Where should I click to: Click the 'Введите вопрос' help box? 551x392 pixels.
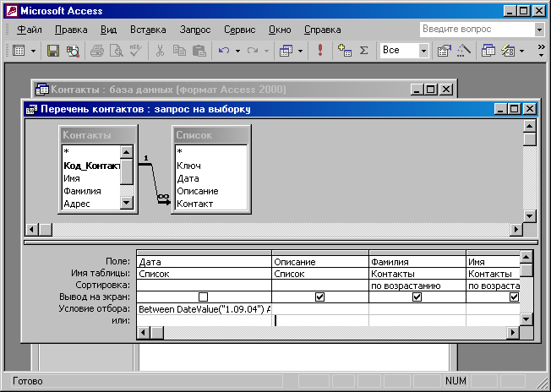pyautogui.click(x=477, y=30)
